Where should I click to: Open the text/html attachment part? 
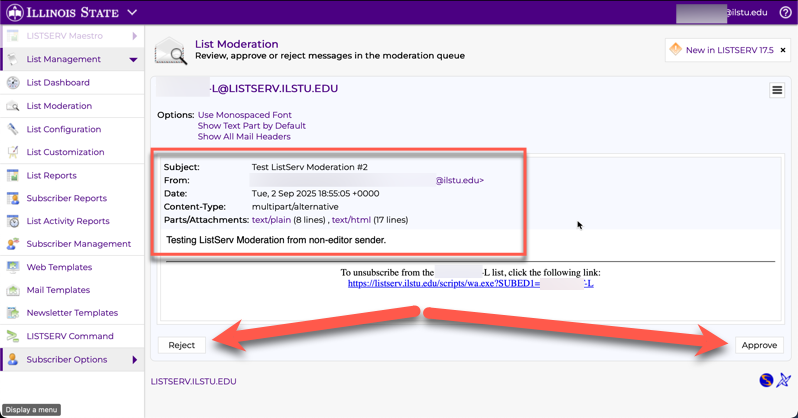pyautogui.click(x=351, y=220)
